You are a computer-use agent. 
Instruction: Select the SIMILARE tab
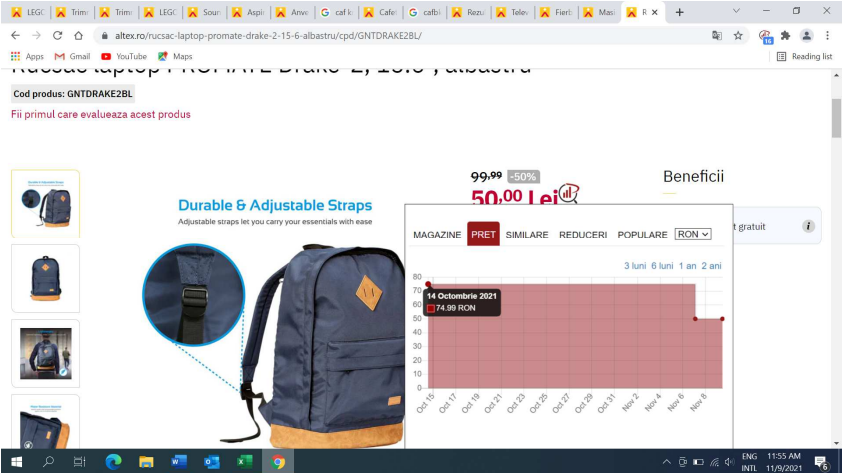[x=526, y=235]
